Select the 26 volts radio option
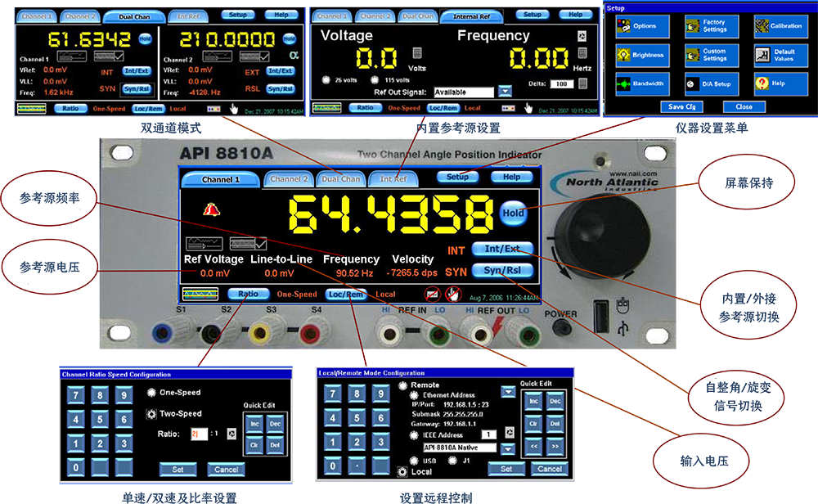 pyautogui.click(x=326, y=80)
